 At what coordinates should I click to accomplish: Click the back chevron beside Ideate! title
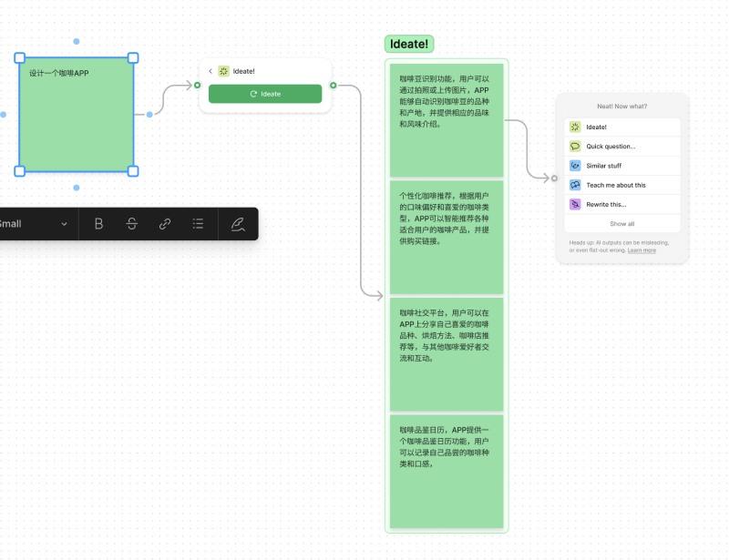210,71
